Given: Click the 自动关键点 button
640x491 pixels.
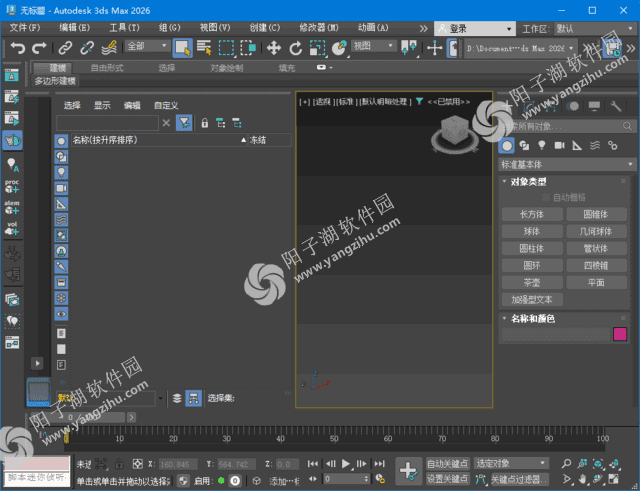Looking at the screenshot, I should coord(448,464).
